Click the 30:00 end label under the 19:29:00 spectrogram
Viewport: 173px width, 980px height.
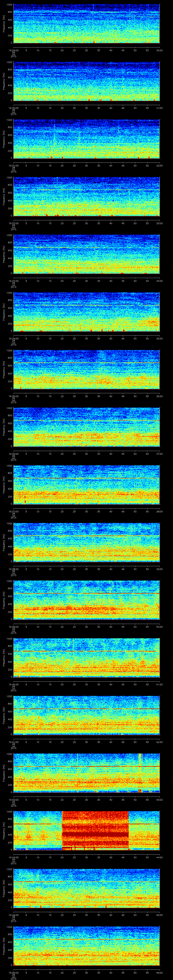[x=159, y=50]
